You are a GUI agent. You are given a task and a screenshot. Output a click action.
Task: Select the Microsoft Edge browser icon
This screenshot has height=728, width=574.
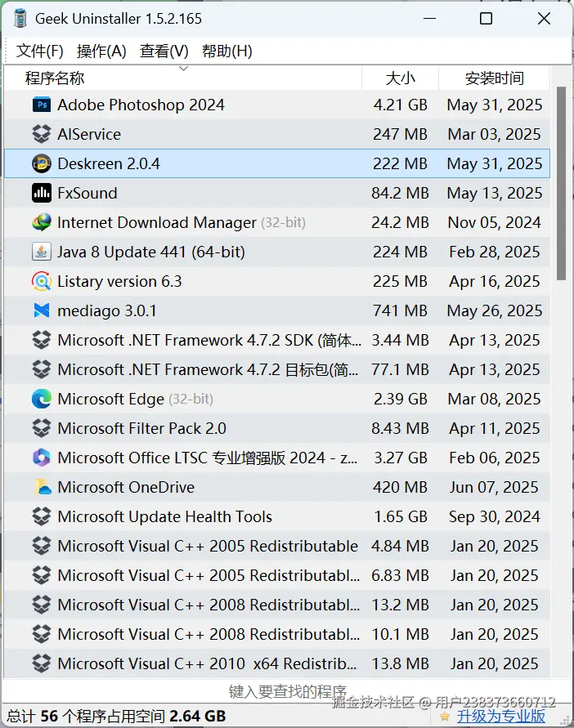42,399
